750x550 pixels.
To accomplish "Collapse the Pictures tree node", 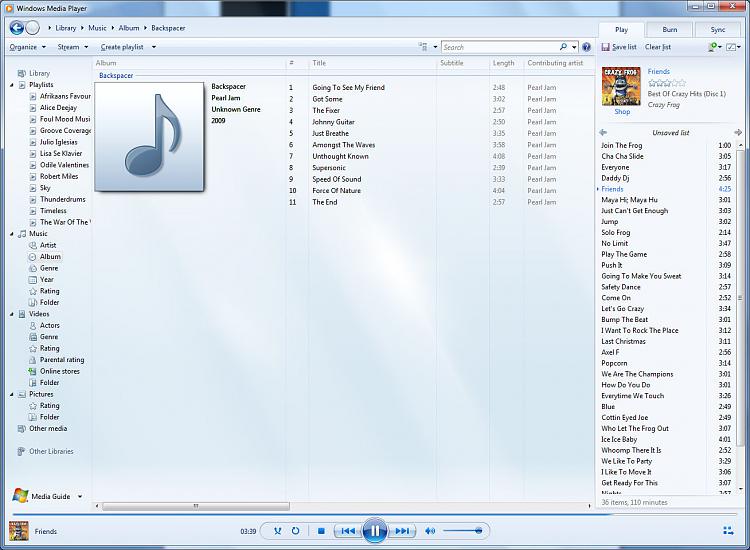I will [x=12, y=395].
